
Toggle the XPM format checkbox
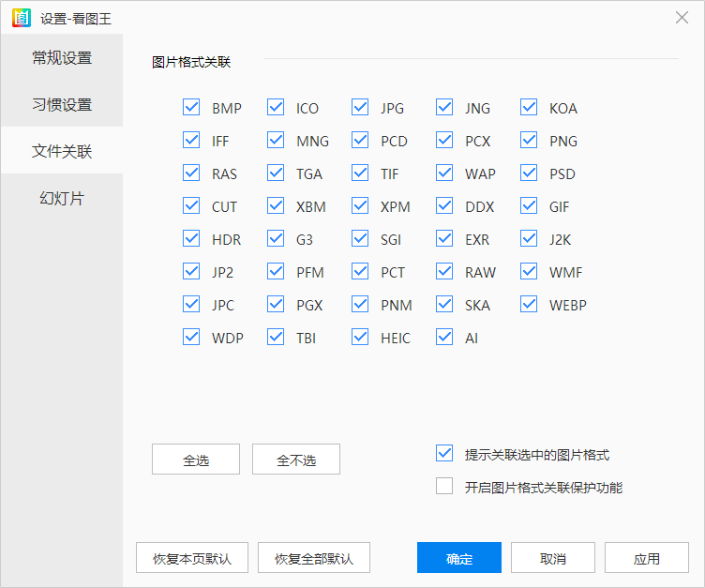coord(360,206)
